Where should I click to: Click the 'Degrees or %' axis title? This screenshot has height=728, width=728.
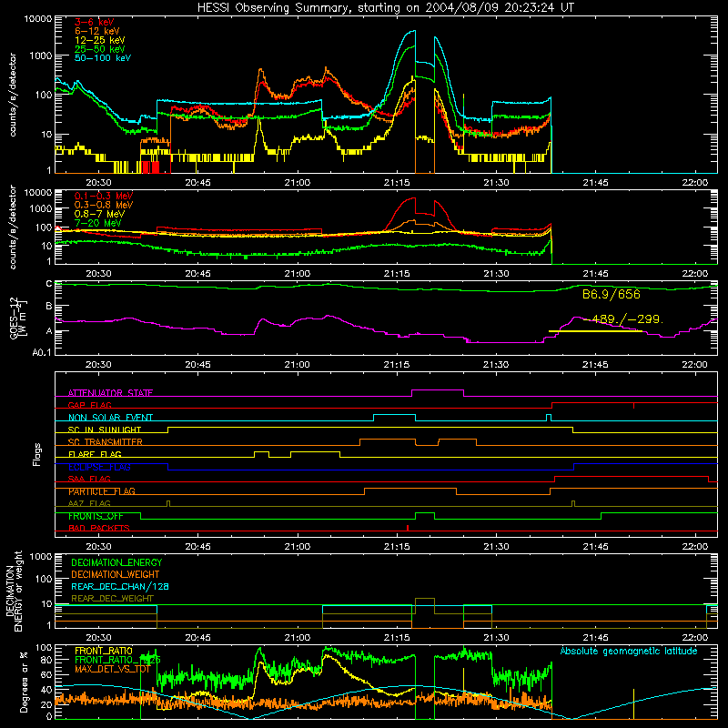tap(24, 682)
